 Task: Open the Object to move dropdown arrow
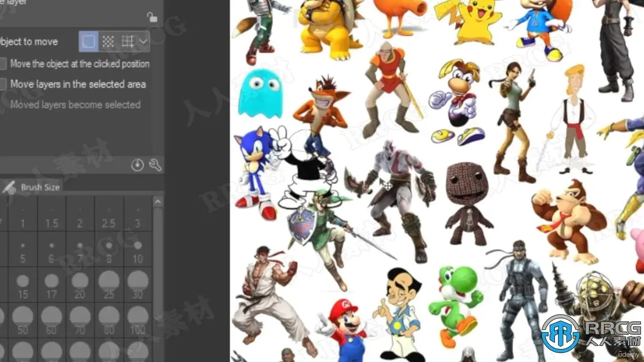coord(144,42)
